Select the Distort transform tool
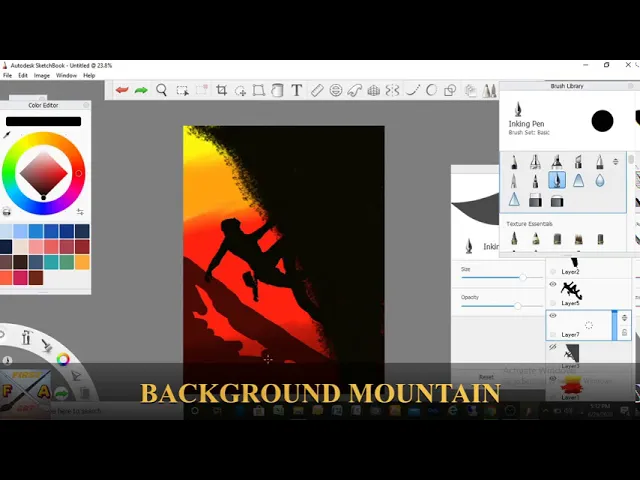 pos(259,90)
